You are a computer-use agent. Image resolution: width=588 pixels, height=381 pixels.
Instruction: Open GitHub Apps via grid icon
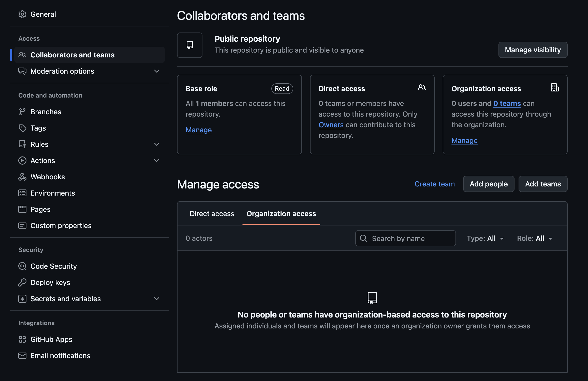(x=22, y=339)
